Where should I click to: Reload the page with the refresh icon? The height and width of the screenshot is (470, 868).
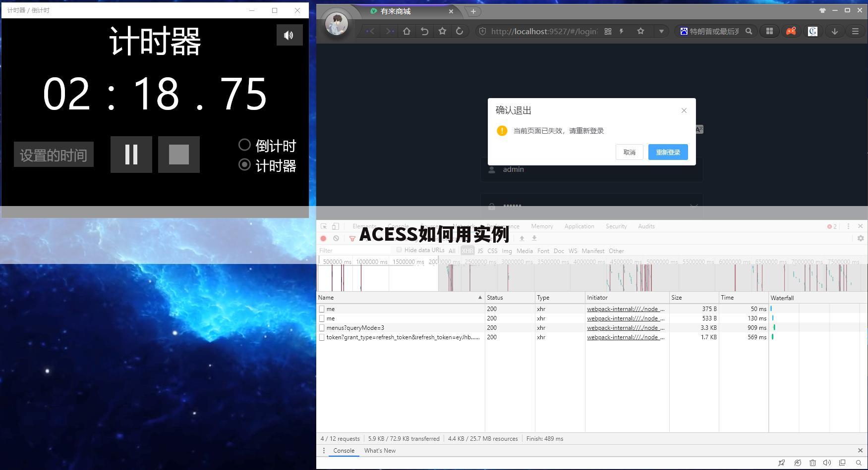pyautogui.click(x=460, y=31)
